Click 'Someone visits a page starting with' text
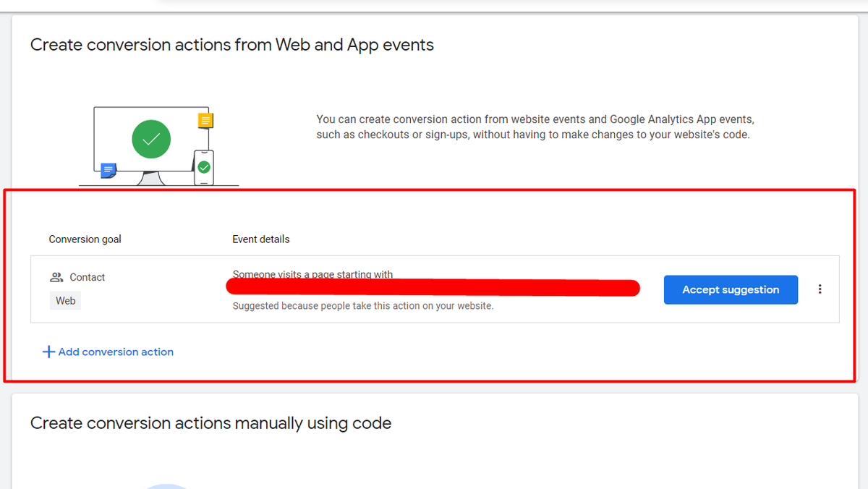The image size is (868, 489). [x=312, y=274]
